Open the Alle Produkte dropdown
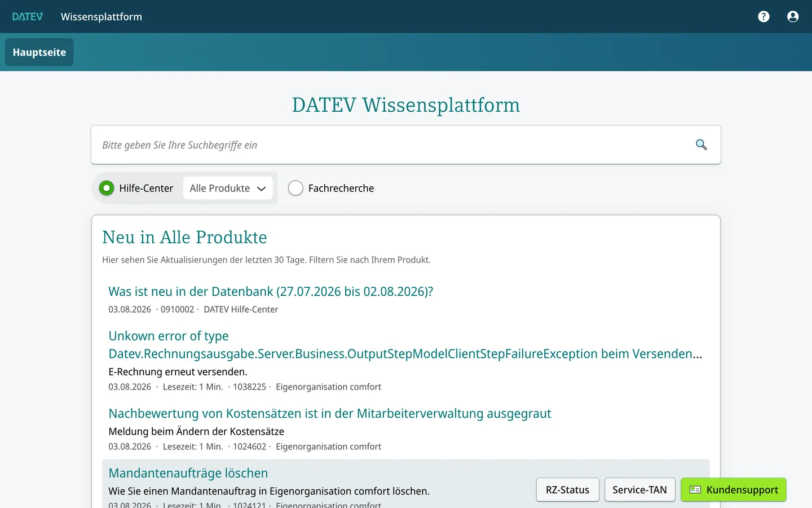Viewport: 812px width, 508px height. coord(228,188)
